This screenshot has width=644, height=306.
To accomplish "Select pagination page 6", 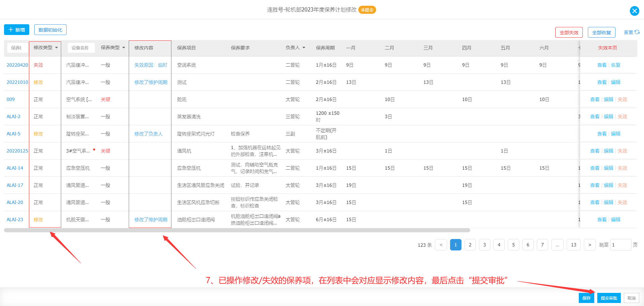I will (x=528, y=245).
